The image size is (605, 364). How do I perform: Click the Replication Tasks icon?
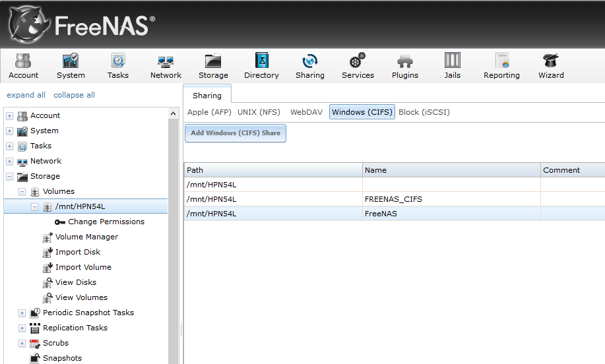tap(35, 328)
